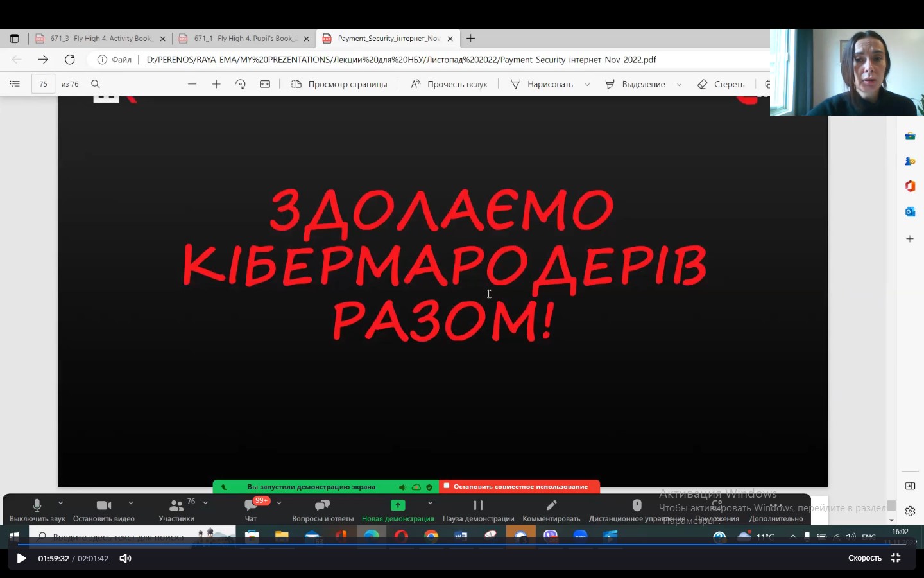Open the Zoom Annotate pencil tool
Image resolution: width=924 pixels, height=578 pixels.
[x=551, y=506]
